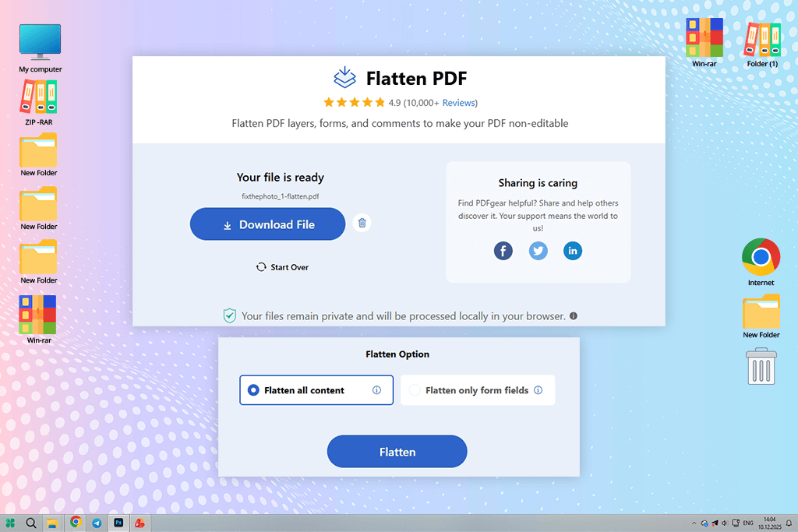This screenshot has height=532, width=798.
Task: Click Start Over to reset
Action: point(282,267)
